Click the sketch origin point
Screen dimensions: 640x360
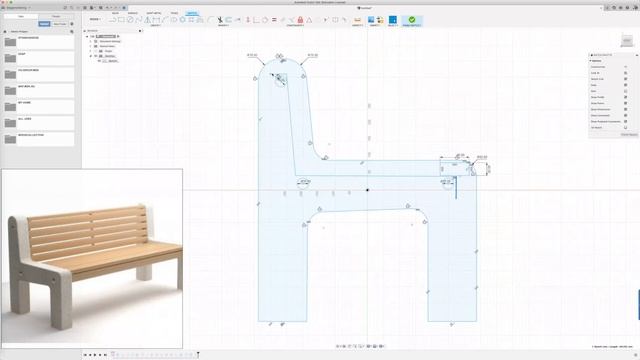pos(367,190)
